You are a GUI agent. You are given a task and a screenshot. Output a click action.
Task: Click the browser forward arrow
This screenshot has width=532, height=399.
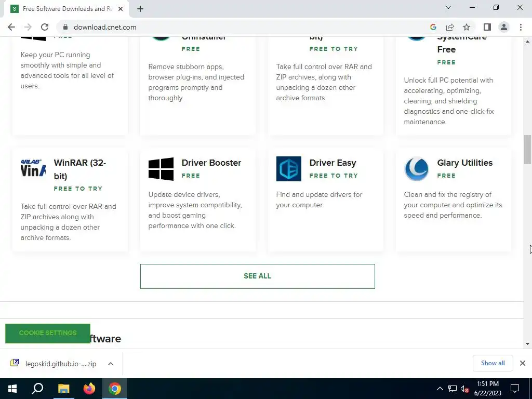[x=28, y=27]
